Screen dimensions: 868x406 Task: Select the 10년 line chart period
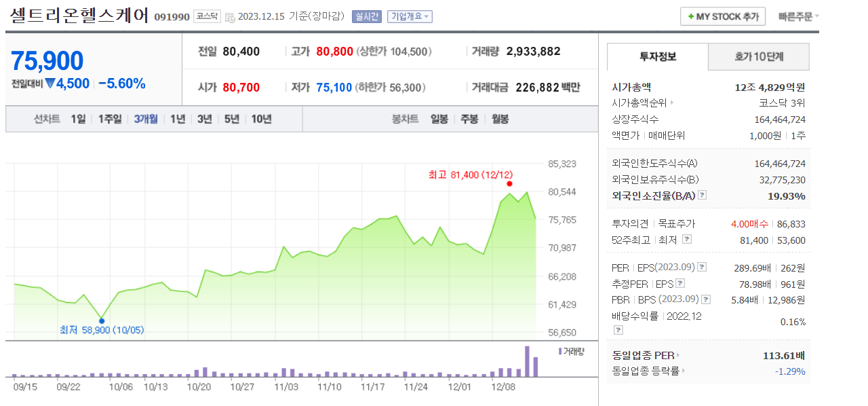pos(262,119)
